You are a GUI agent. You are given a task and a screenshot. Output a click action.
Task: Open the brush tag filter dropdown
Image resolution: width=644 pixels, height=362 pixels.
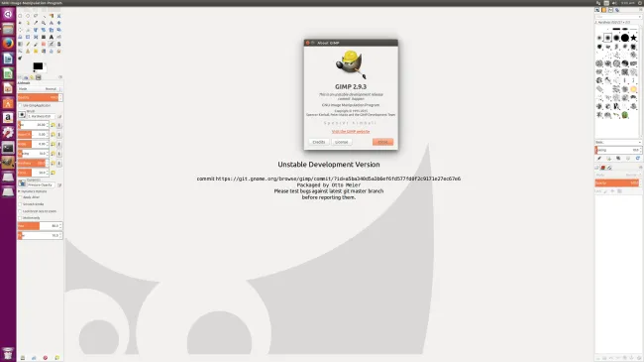[x=618, y=17]
